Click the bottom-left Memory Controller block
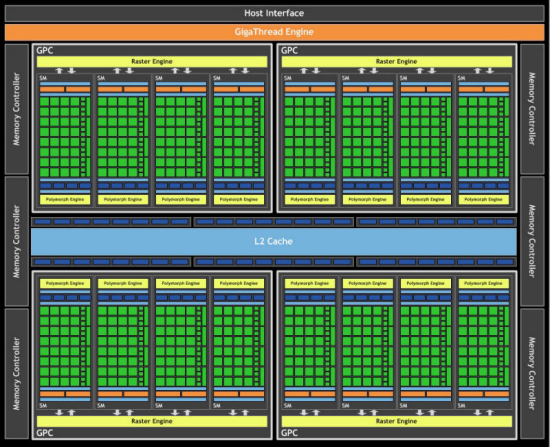Viewport: 550px width, 447px height. (16, 374)
